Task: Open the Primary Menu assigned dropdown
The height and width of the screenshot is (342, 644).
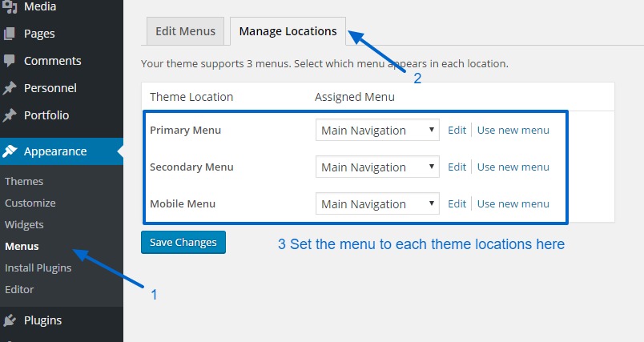Action: (377, 131)
